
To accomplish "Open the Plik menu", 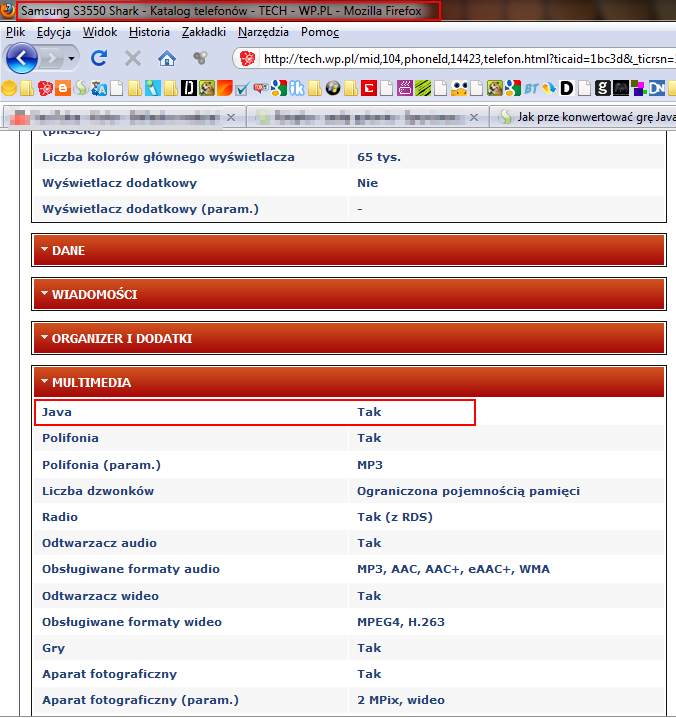I will click(x=15, y=32).
